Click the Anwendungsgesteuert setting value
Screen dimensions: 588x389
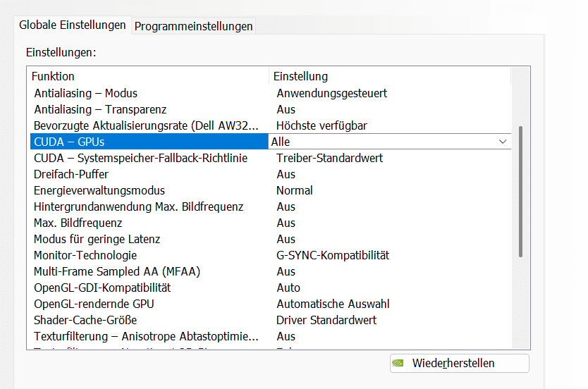click(331, 93)
